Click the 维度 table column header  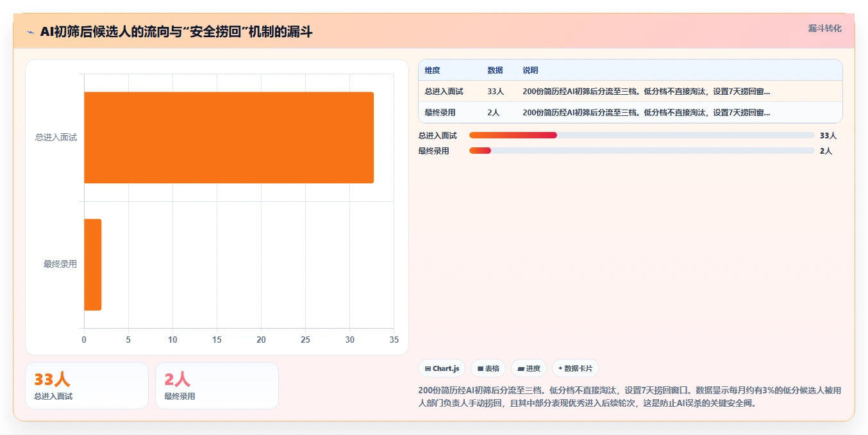(433, 70)
